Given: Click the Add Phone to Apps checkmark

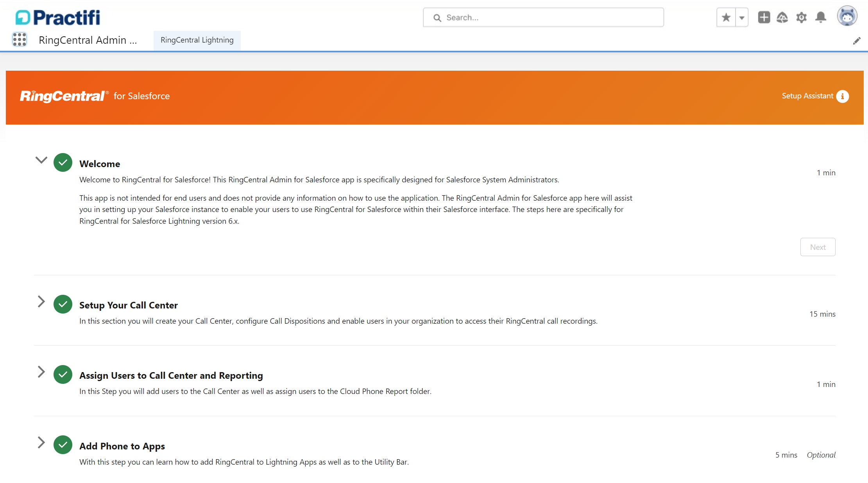Looking at the screenshot, I should (63, 445).
